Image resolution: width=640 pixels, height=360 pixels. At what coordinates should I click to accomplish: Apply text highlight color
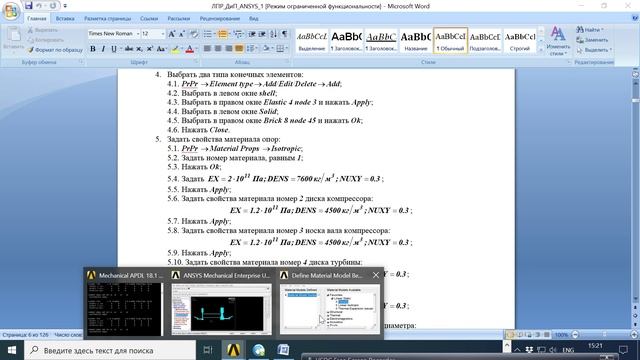click(176, 49)
